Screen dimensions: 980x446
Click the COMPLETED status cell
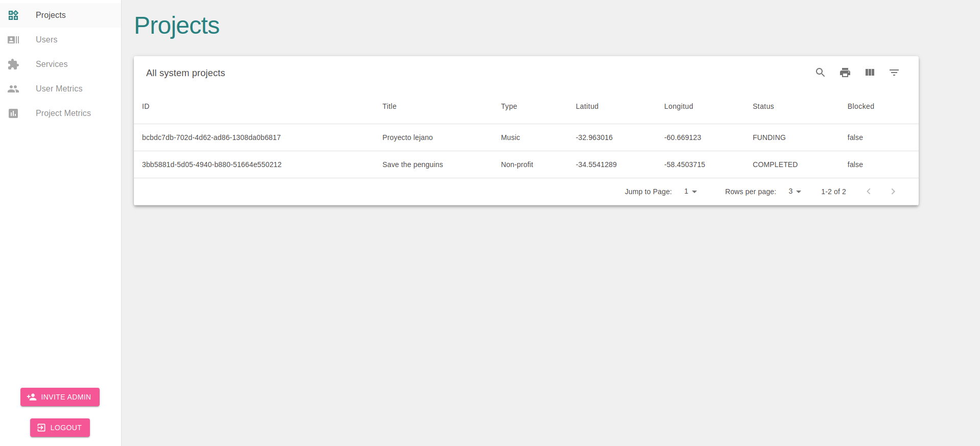click(x=775, y=165)
